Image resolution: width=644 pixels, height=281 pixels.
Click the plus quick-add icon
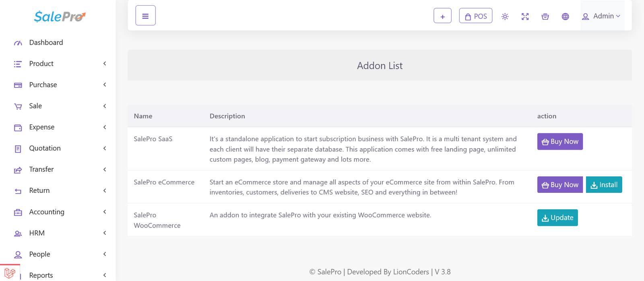point(442,16)
